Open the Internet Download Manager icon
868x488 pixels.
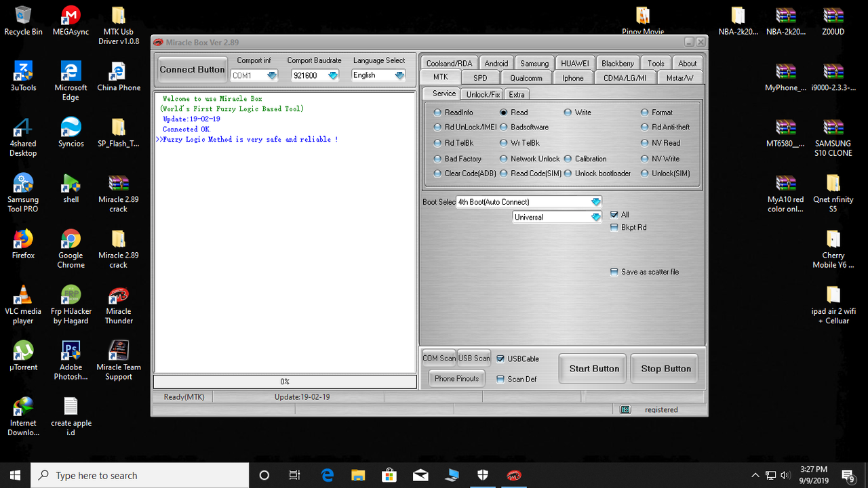click(x=23, y=418)
